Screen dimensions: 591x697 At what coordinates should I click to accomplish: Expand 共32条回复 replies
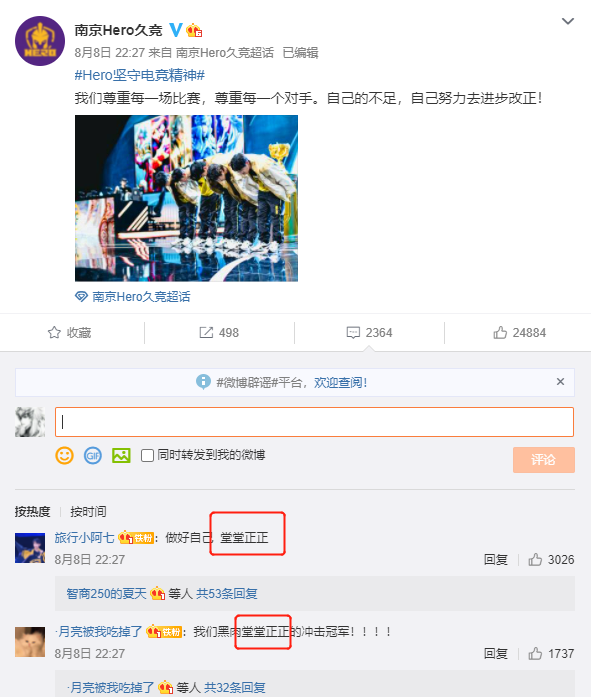tap(234, 688)
